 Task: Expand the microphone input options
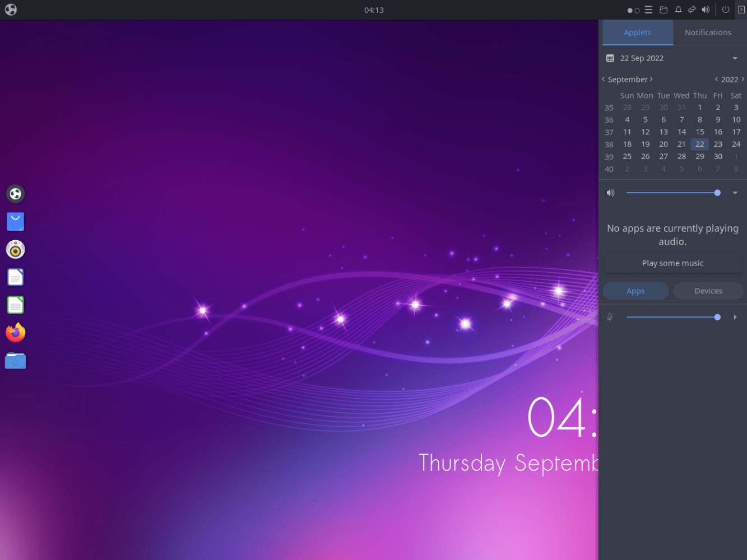click(735, 317)
